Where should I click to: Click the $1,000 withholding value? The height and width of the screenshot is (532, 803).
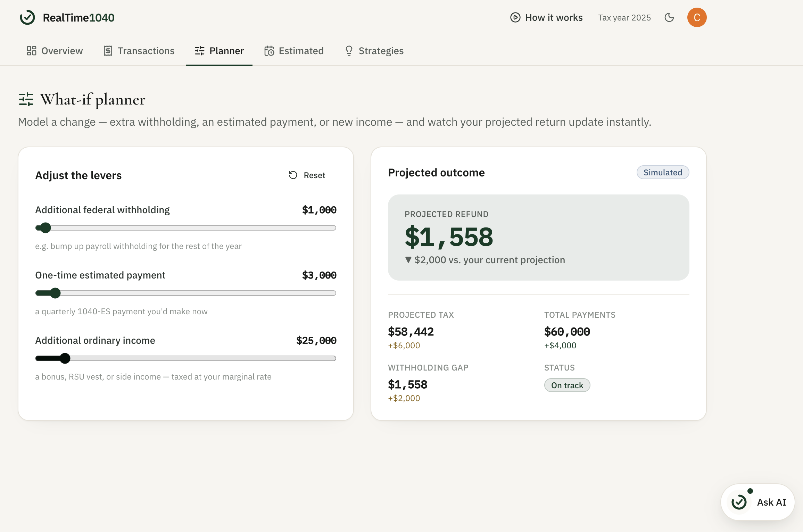click(x=319, y=210)
